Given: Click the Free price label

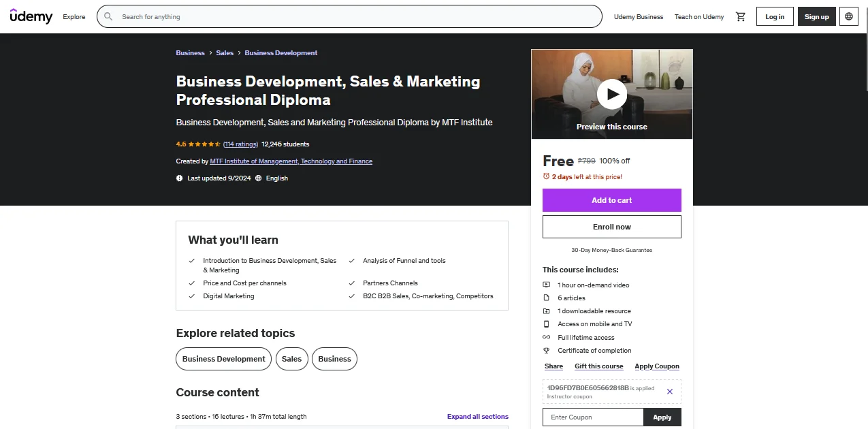Looking at the screenshot, I should 558,161.
